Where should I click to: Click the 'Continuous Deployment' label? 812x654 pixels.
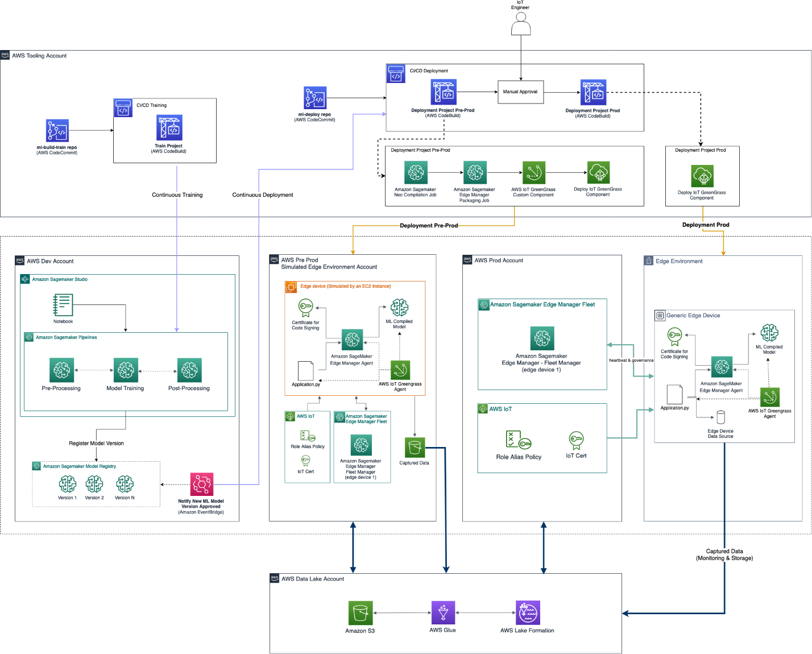[263, 195]
